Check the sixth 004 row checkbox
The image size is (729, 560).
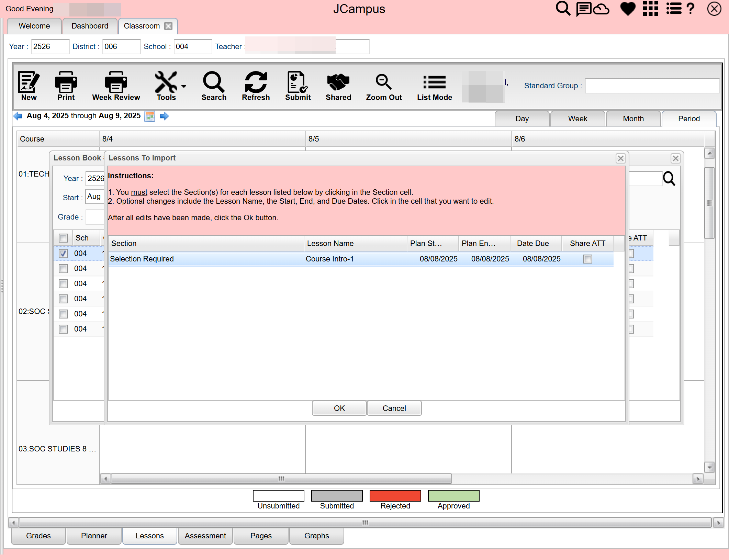63,329
